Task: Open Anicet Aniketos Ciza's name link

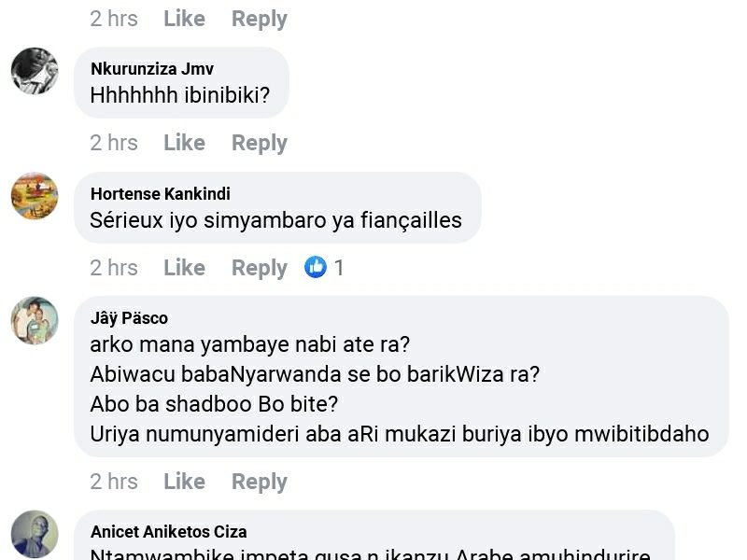Action: point(168,532)
